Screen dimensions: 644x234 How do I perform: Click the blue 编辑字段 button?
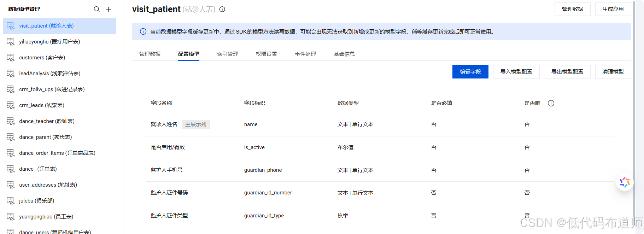[x=470, y=72]
